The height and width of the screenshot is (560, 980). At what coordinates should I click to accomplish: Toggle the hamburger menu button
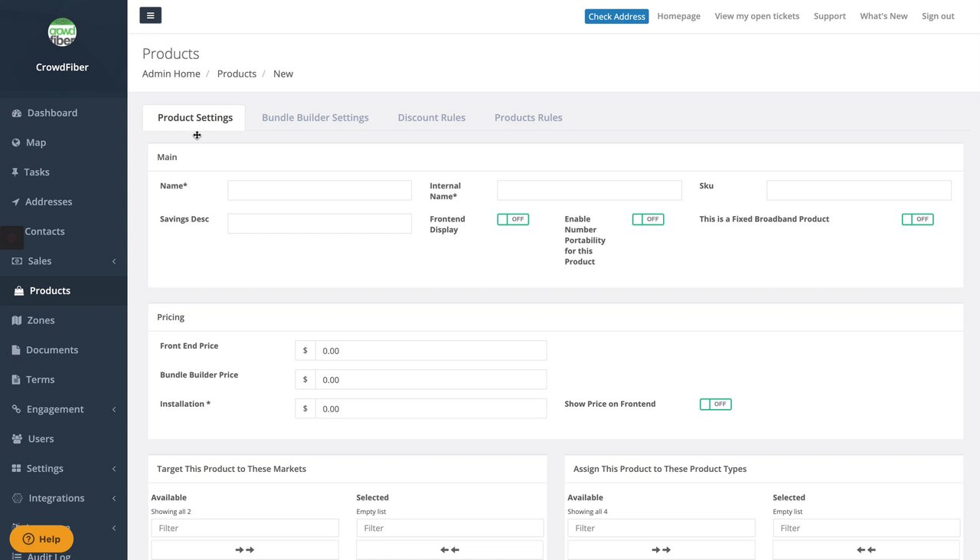coord(150,15)
